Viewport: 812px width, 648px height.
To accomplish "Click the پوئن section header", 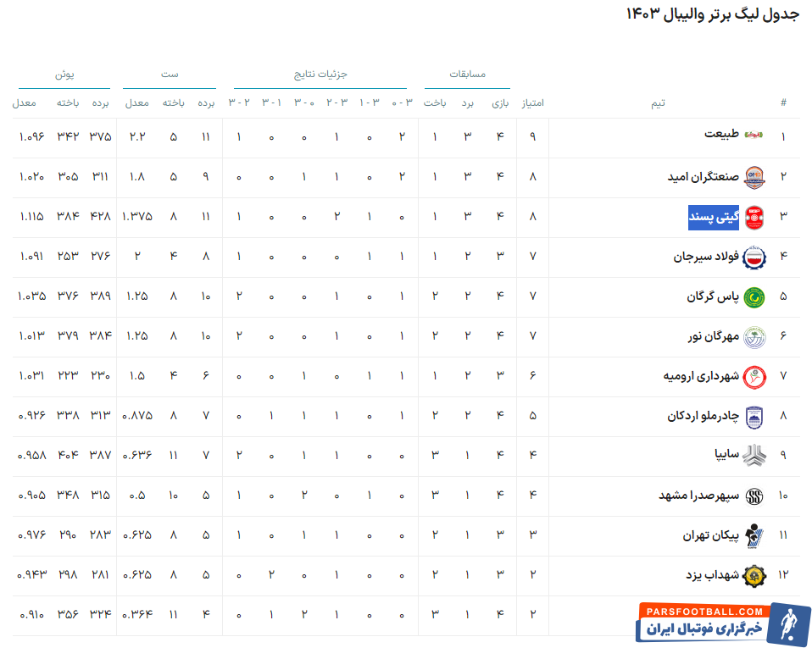I will 64,75.
